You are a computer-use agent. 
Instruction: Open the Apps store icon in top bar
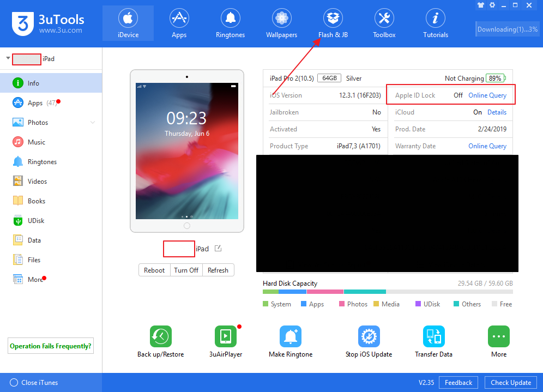click(x=179, y=18)
